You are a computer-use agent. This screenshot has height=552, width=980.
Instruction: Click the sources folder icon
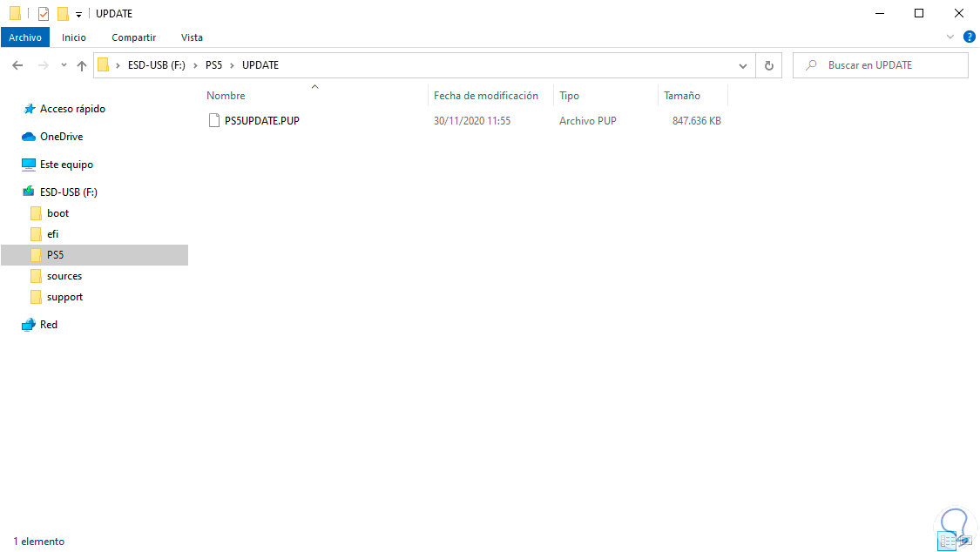coord(37,276)
